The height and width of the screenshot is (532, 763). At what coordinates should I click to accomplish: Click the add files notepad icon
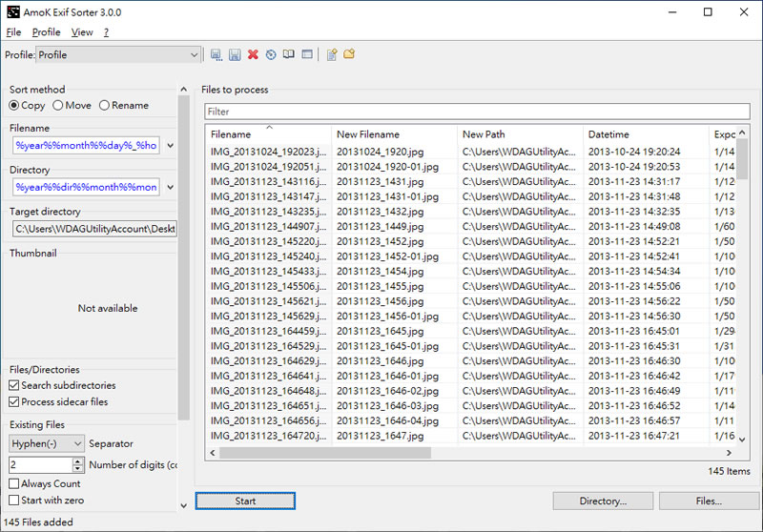coord(332,55)
